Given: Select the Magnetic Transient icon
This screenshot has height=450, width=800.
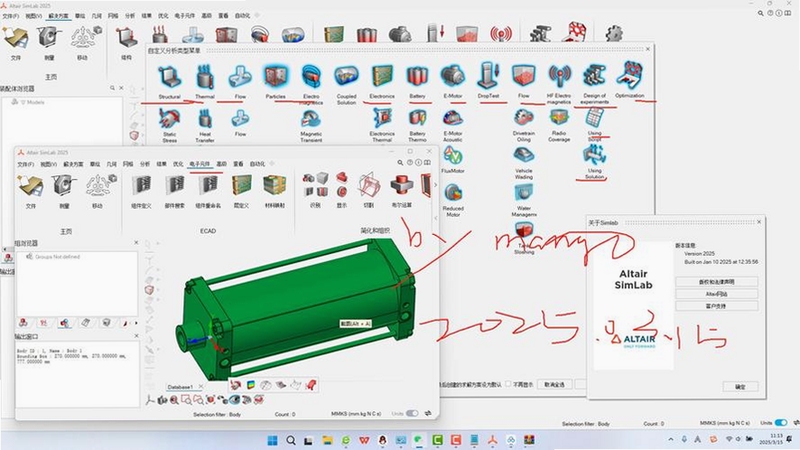Looking at the screenshot, I should (311, 119).
